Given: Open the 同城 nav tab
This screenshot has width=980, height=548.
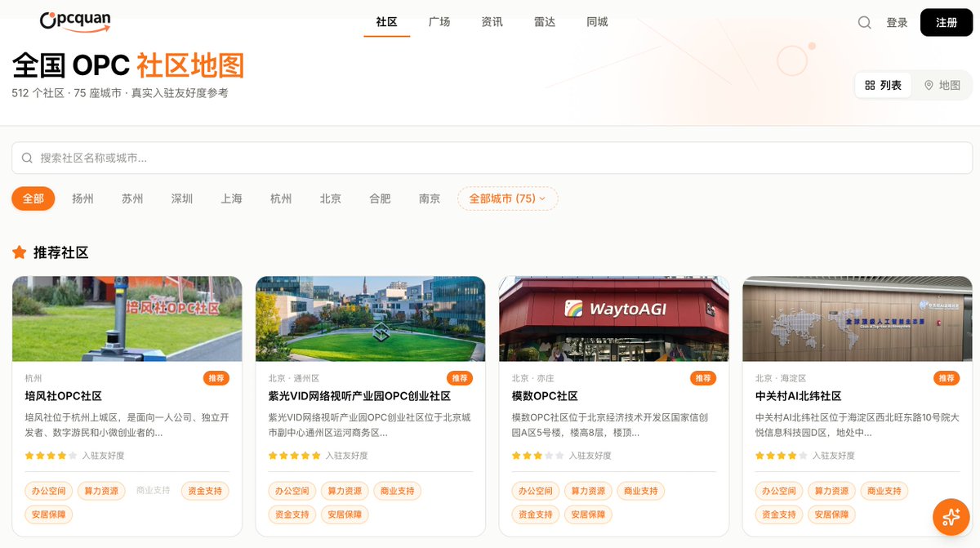Looking at the screenshot, I should coord(597,22).
